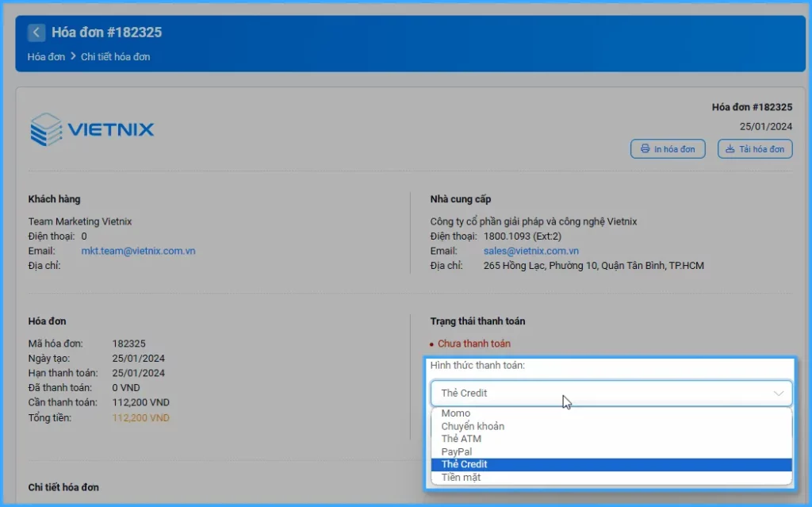Choose Chuyển khoản from the payment list

473,426
